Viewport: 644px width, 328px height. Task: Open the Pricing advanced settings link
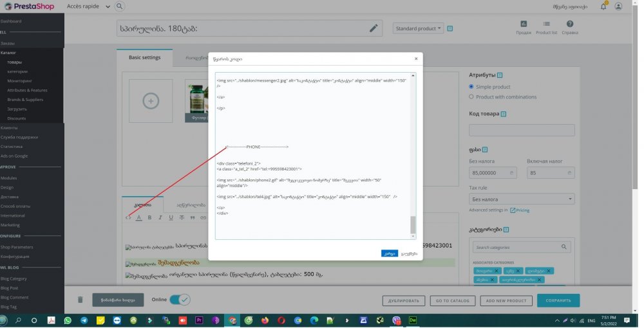pos(520,210)
